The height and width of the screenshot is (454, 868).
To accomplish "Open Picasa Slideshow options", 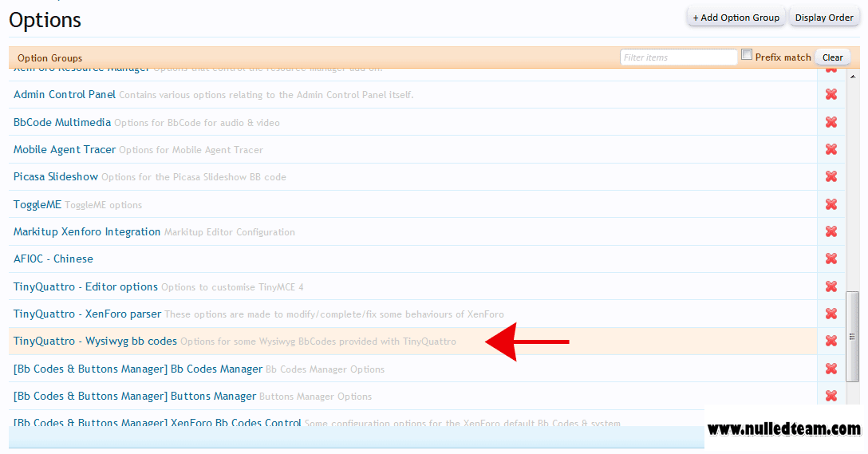I will click(55, 176).
